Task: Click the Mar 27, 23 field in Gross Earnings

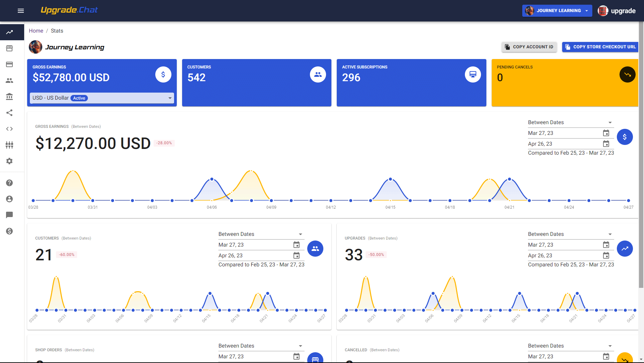Action: [571, 133]
